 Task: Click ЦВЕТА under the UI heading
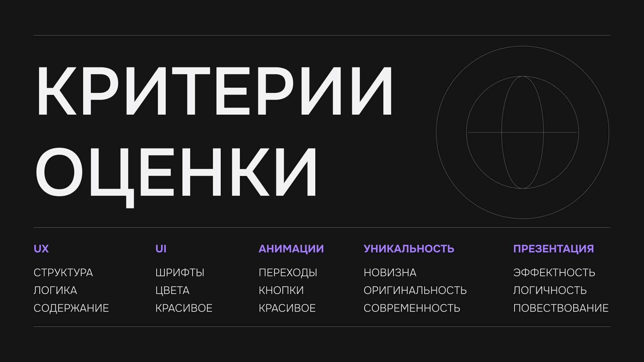[173, 290]
